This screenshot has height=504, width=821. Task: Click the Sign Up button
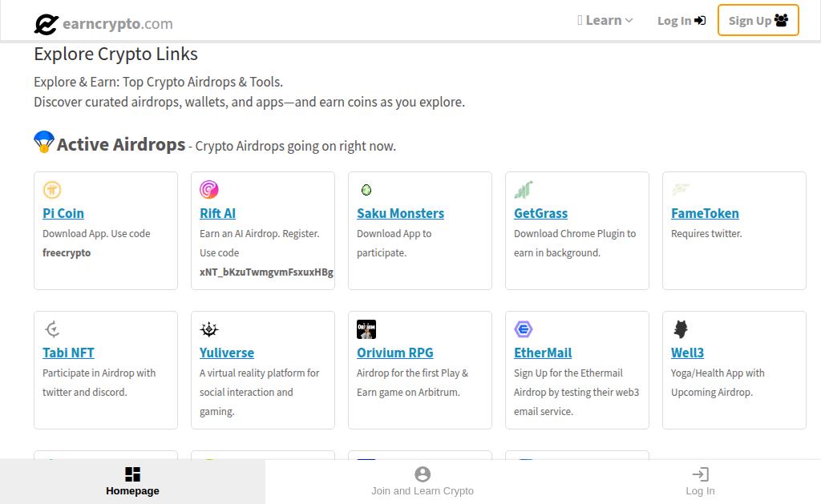pos(758,20)
